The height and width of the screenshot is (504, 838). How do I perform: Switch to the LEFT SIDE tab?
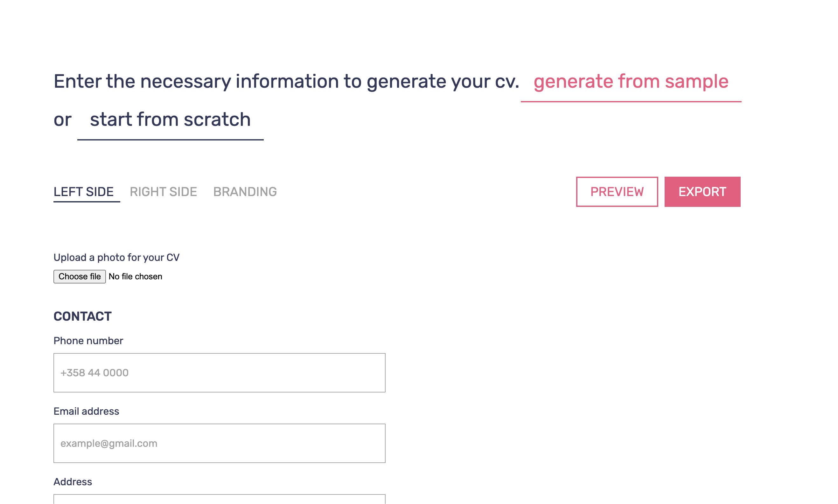click(x=84, y=192)
